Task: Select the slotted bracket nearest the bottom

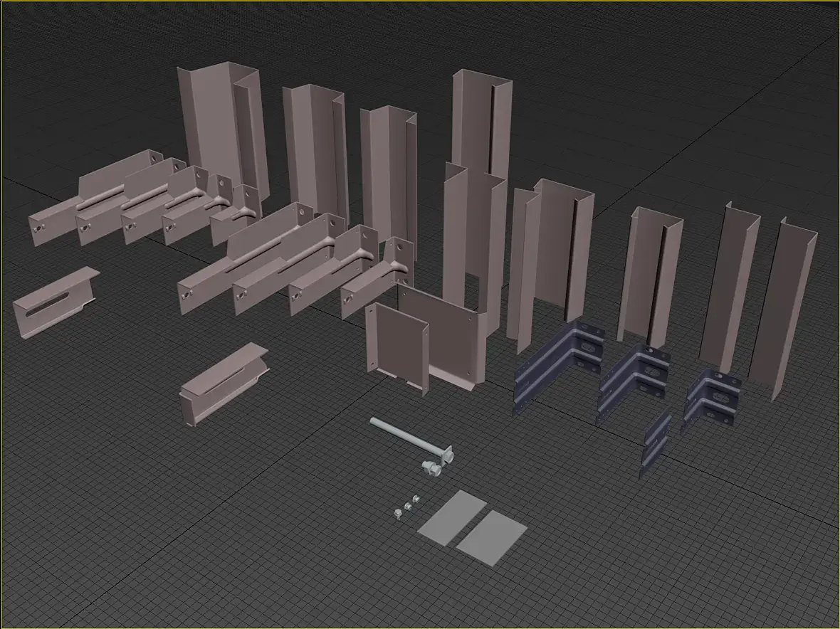Action: (x=224, y=384)
